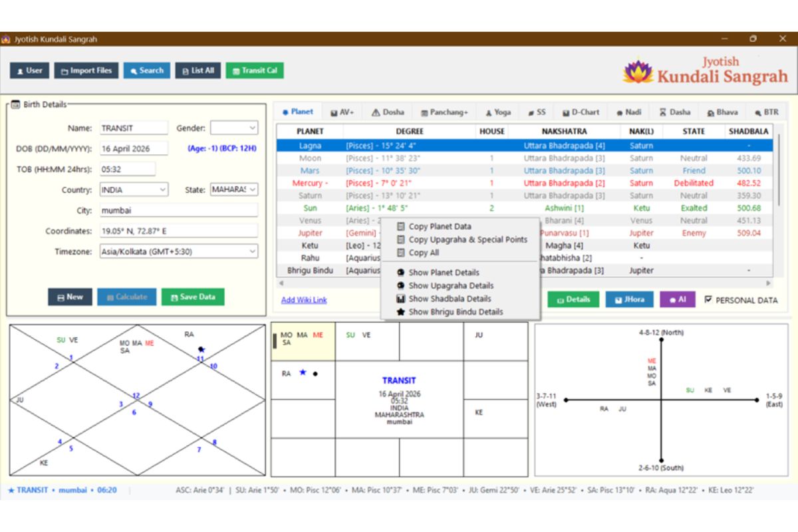Viewport: 798px width, 532px height.
Task: Open the Gender dropdown
Action: tap(234, 128)
